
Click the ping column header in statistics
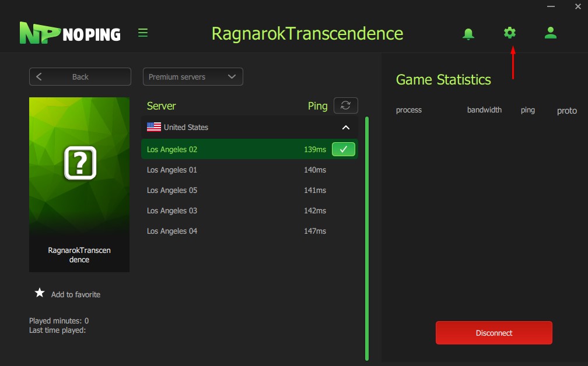[x=527, y=110]
